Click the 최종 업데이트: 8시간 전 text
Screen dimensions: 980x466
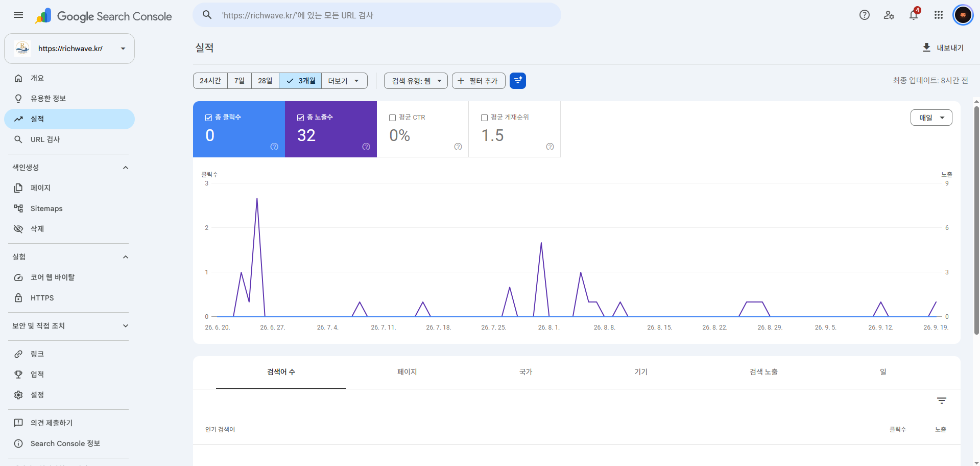pos(930,80)
